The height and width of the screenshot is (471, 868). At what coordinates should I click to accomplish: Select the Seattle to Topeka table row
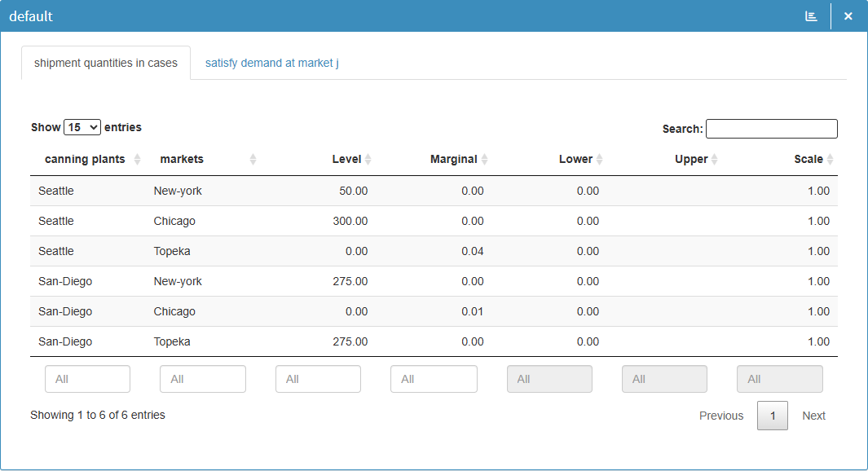[326, 251]
